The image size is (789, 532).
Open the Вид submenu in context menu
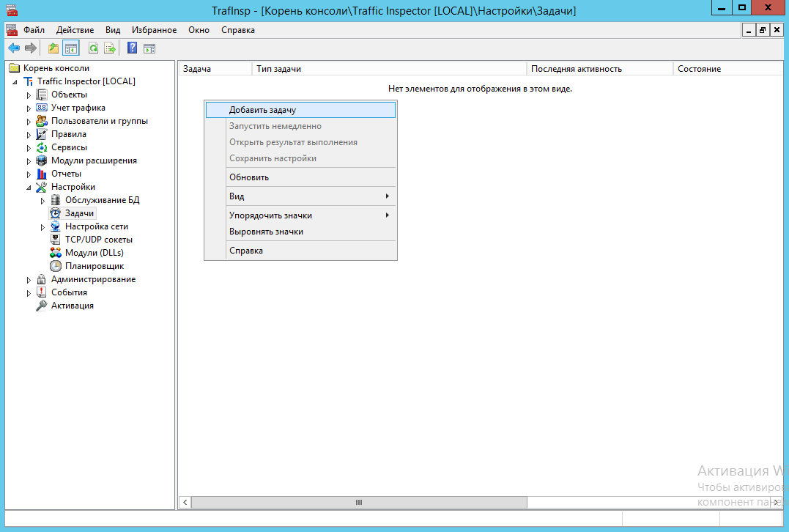[x=300, y=196]
